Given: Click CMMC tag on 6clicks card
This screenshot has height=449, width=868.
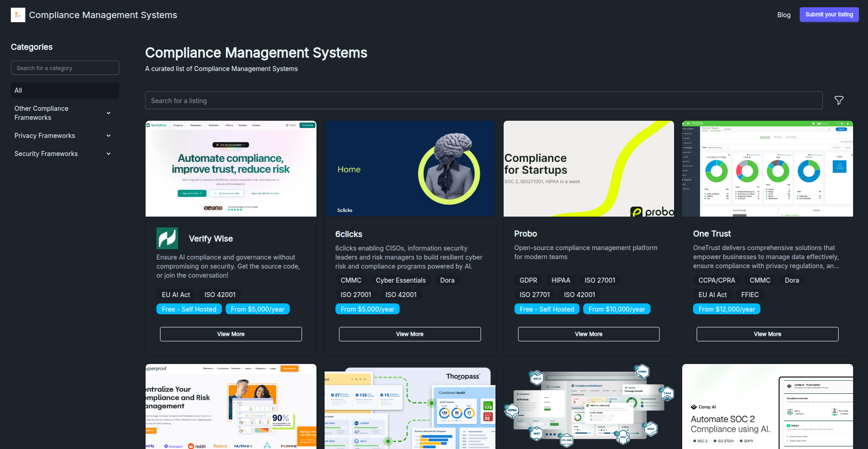Looking at the screenshot, I should (x=351, y=280).
